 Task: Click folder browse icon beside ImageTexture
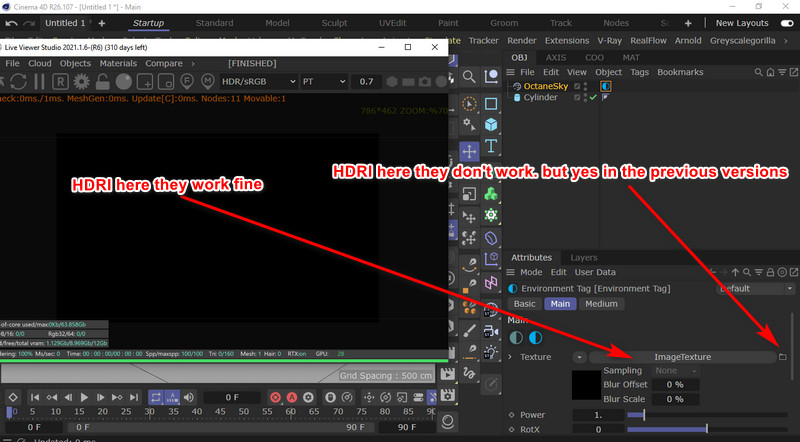click(783, 357)
